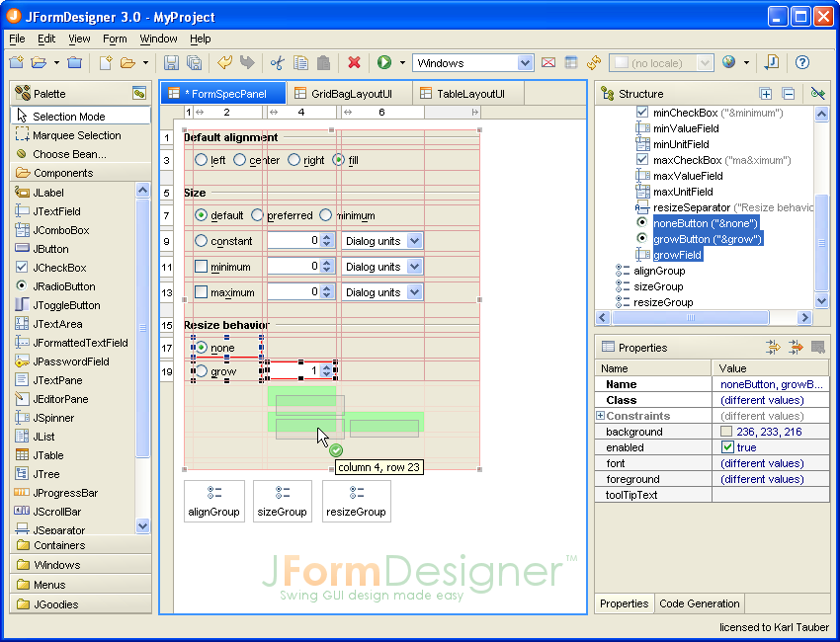
Task: Click the refresh arrows toolbar icon
Action: point(594,62)
